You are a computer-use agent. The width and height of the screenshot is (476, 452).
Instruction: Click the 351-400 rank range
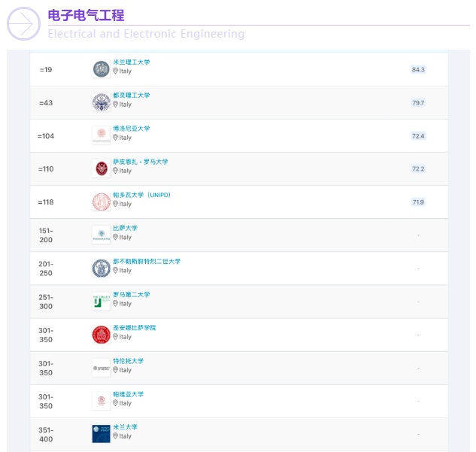(x=46, y=435)
